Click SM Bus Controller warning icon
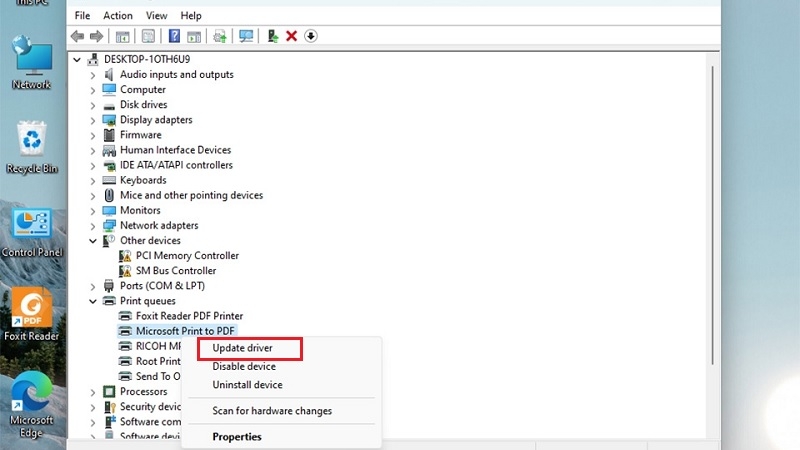Viewport: 800px width, 450px height. point(125,271)
